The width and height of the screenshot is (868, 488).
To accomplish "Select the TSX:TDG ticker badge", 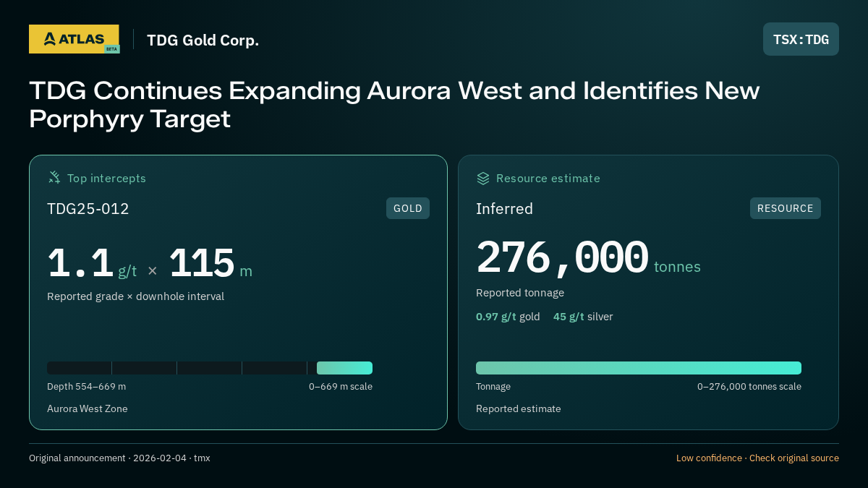I will (x=801, y=39).
